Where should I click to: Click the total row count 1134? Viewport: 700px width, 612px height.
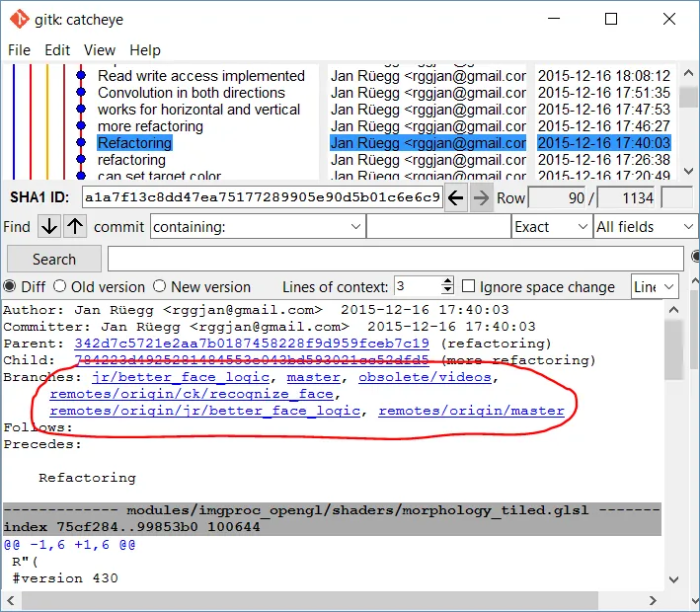tap(627, 197)
